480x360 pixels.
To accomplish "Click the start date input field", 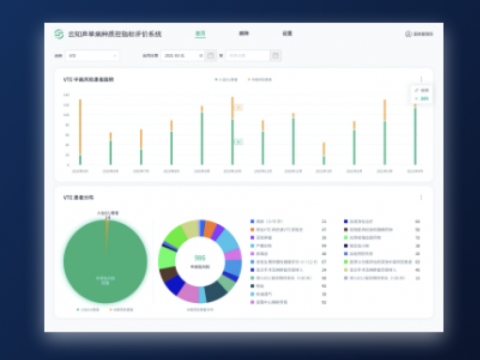I will pos(183,56).
